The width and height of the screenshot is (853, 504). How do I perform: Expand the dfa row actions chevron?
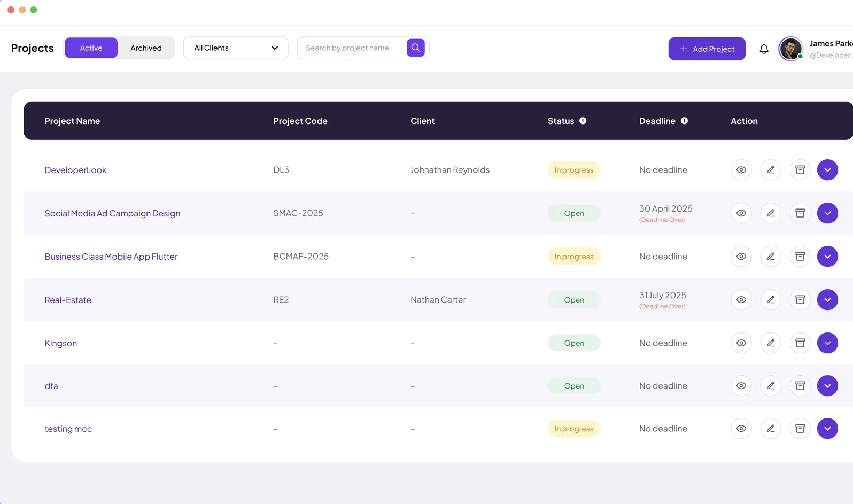(827, 386)
